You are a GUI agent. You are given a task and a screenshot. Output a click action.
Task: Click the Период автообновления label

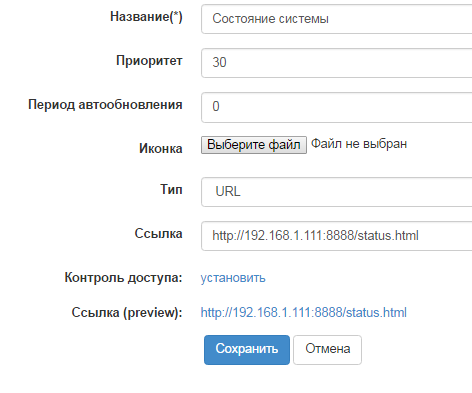coord(105,105)
